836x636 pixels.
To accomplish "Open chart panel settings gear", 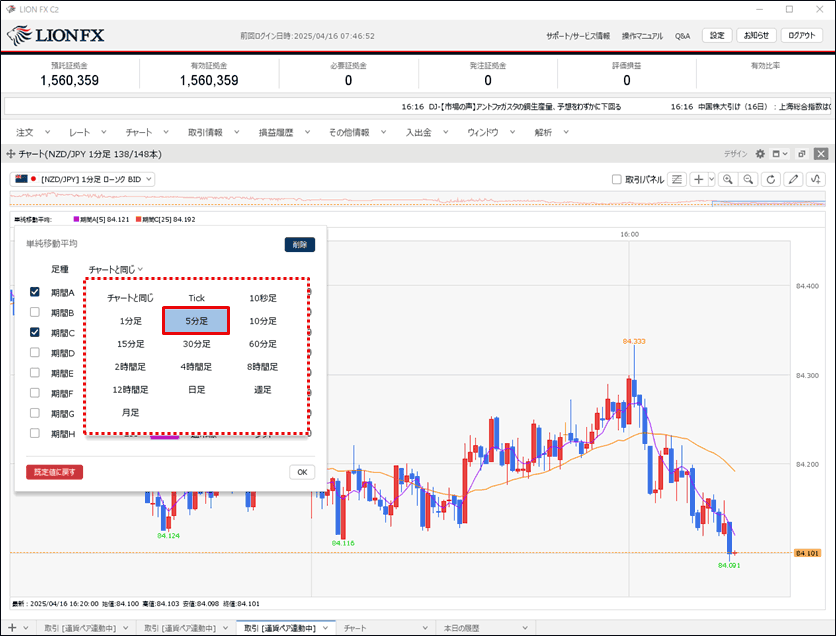I will tap(760, 154).
